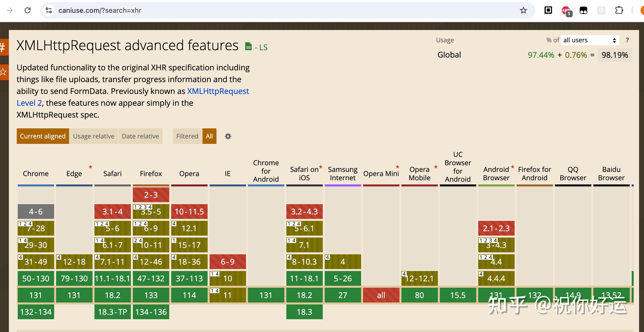Select the Filtered browsers option

click(x=187, y=136)
